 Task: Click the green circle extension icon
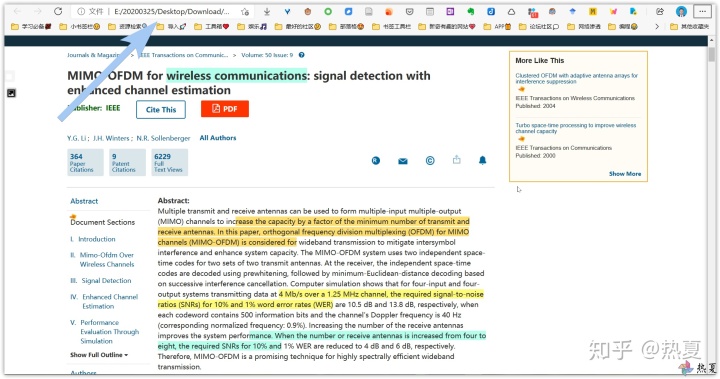pos(328,11)
